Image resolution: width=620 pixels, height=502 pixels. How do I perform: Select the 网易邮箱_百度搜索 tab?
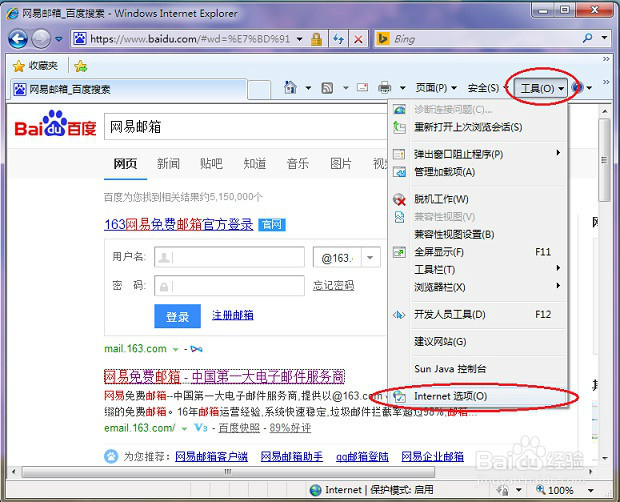(127, 89)
